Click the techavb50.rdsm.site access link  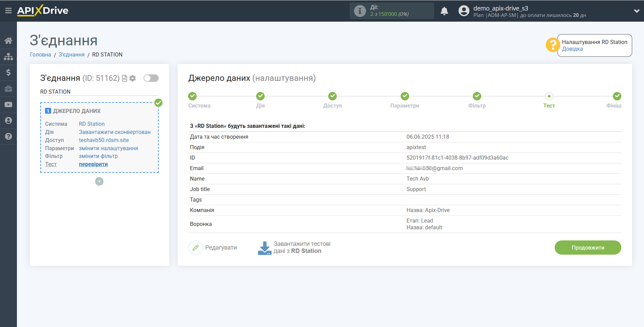click(x=104, y=140)
